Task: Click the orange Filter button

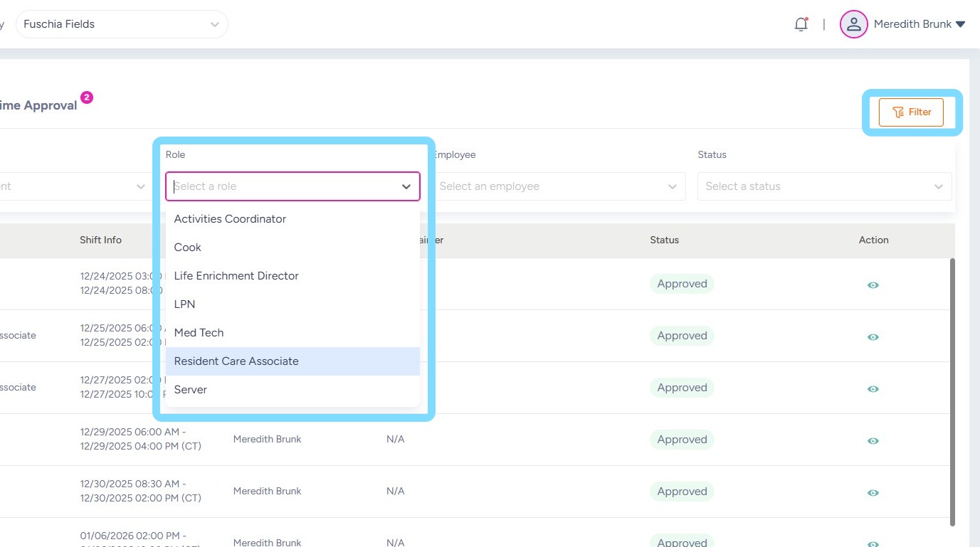Action: [x=911, y=112]
